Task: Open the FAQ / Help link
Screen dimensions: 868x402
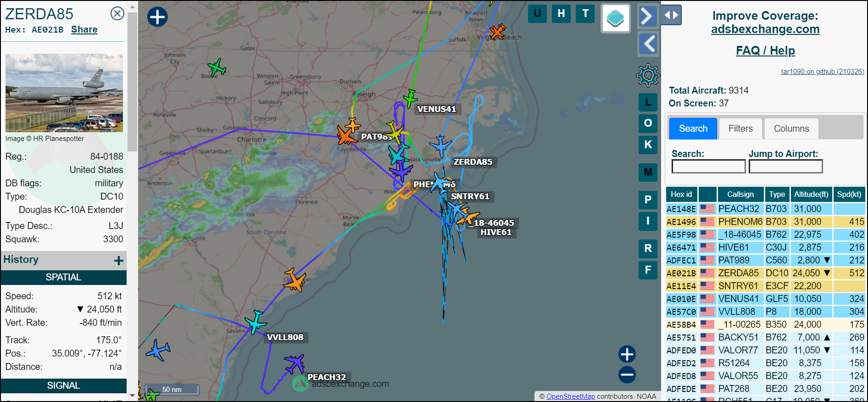Action: (x=765, y=50)
